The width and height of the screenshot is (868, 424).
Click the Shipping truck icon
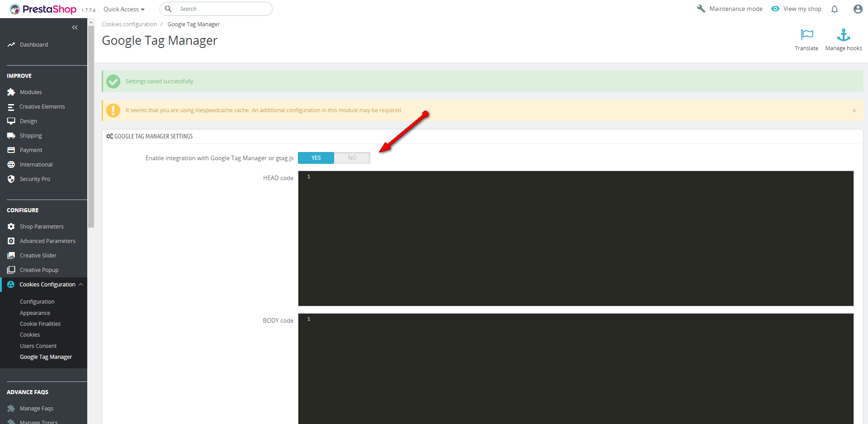click(11, 136)
